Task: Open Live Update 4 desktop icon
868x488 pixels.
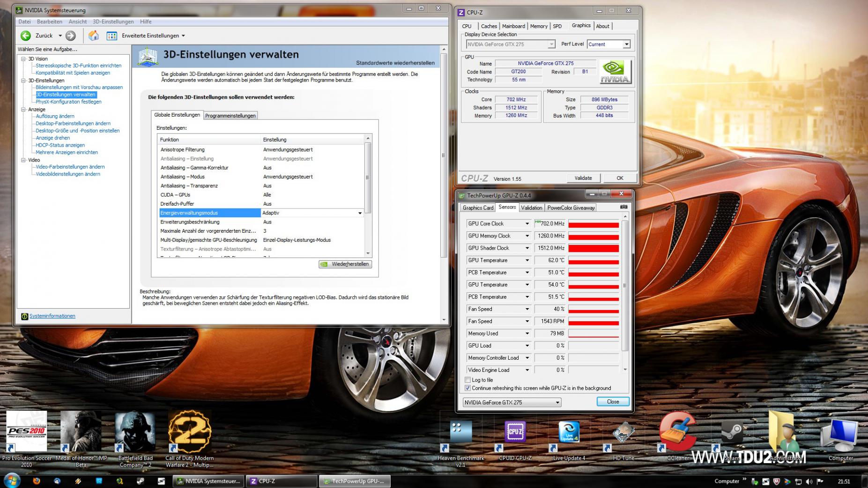Action: coord(569,440)
